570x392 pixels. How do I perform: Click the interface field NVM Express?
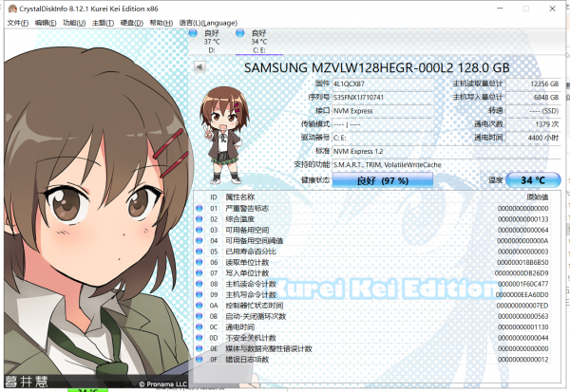pos(382,111)
